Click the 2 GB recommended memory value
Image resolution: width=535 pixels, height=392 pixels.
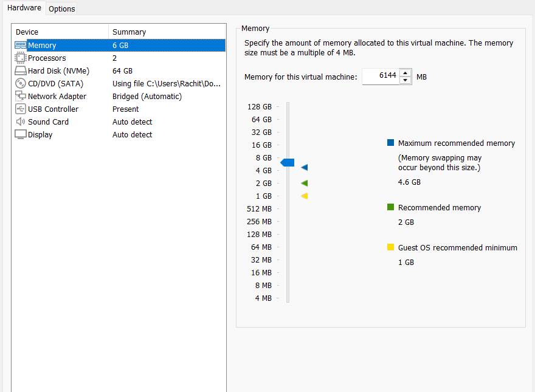click(406, 222)
